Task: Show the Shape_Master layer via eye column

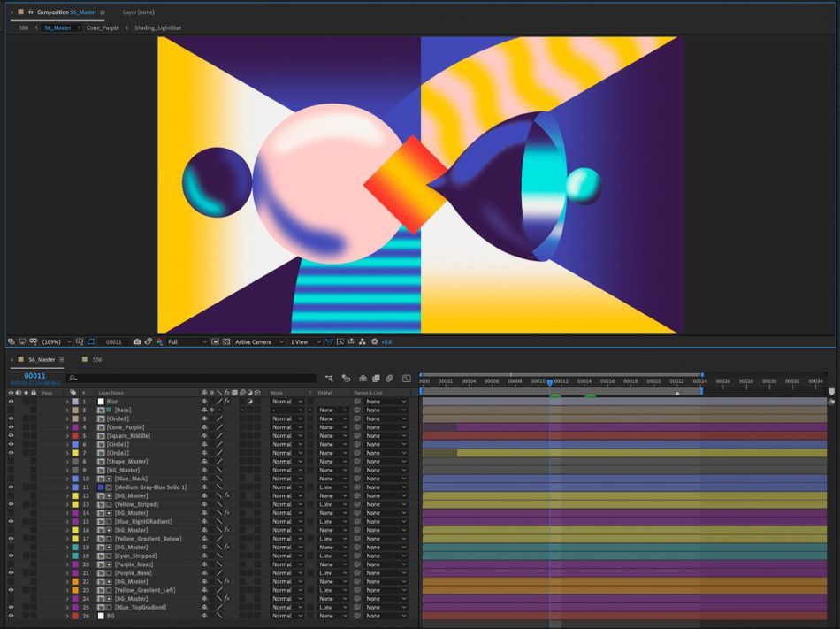Action: (x=11, y=462)
